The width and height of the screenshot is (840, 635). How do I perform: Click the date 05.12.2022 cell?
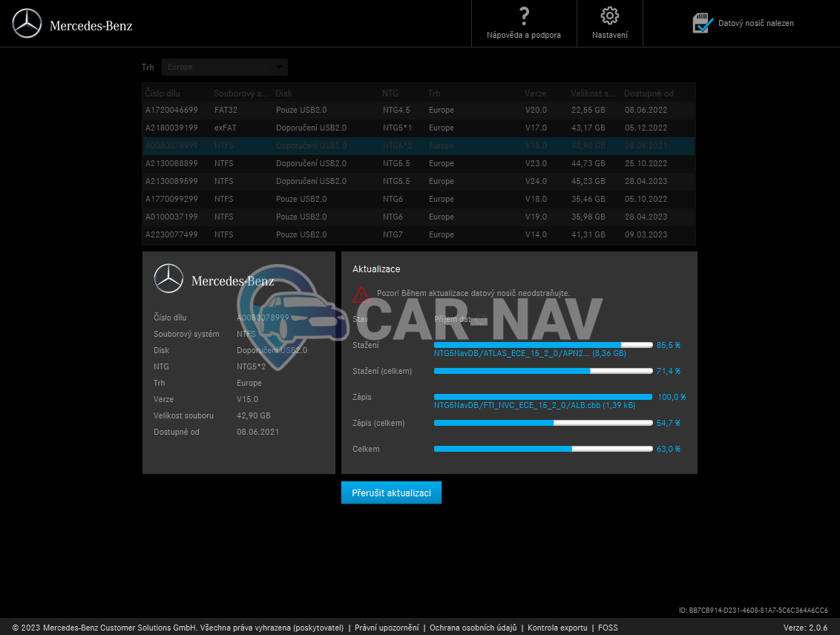coord(646,128)
